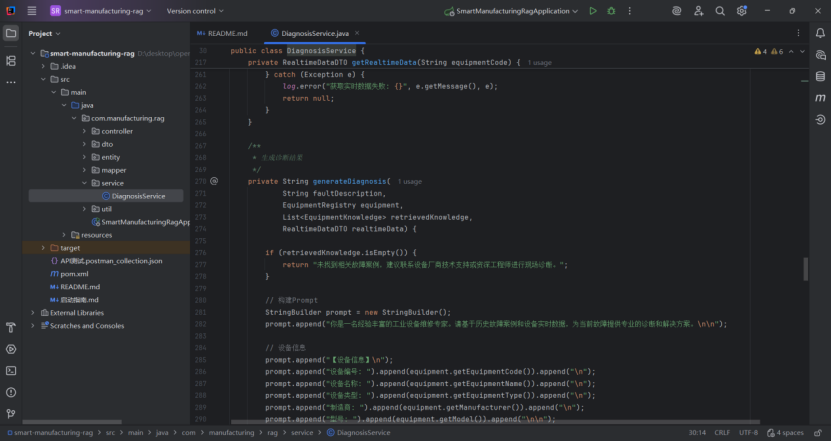Open the Structure tool window icon
The height and width of the screenshot is (442, 831).
[11, 61]
